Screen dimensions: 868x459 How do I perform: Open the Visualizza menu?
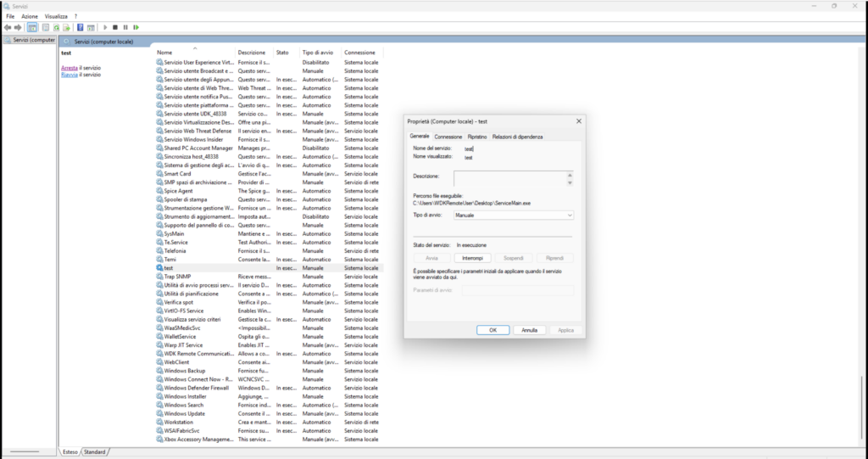56,16
